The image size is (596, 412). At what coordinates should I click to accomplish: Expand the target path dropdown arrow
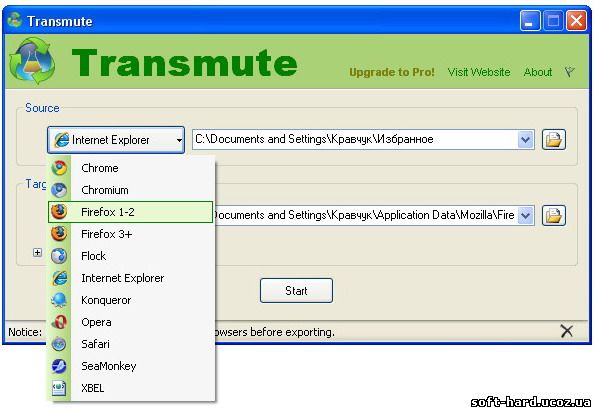(526, 216)
